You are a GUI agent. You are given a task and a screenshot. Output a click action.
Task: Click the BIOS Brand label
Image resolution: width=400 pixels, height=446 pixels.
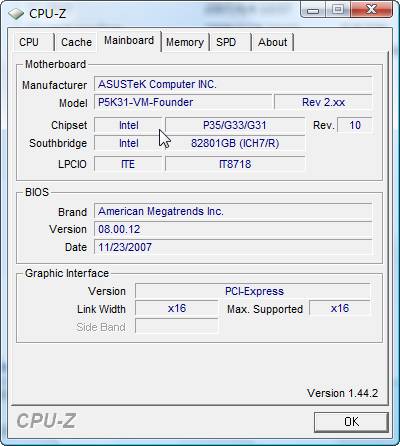pos(72,212)
